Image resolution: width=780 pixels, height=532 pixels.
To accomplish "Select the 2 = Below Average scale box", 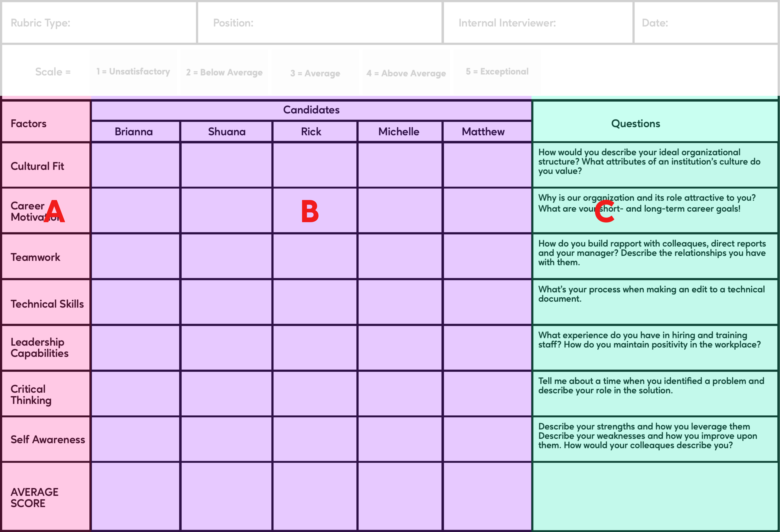I will coord(224,73).
